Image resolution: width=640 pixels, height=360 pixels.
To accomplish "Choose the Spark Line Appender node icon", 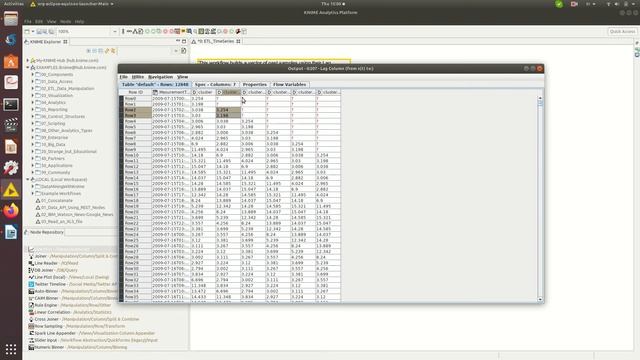I will [31, 333].
